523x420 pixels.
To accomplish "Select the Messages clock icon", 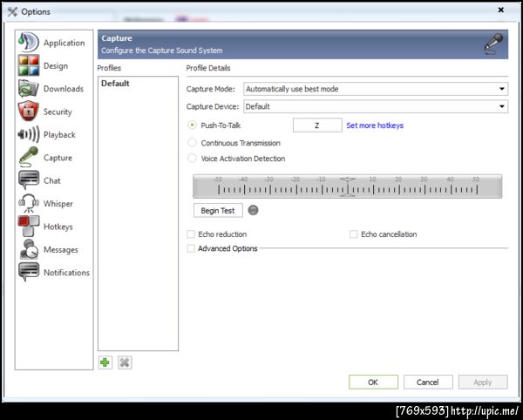I will 29,249.
